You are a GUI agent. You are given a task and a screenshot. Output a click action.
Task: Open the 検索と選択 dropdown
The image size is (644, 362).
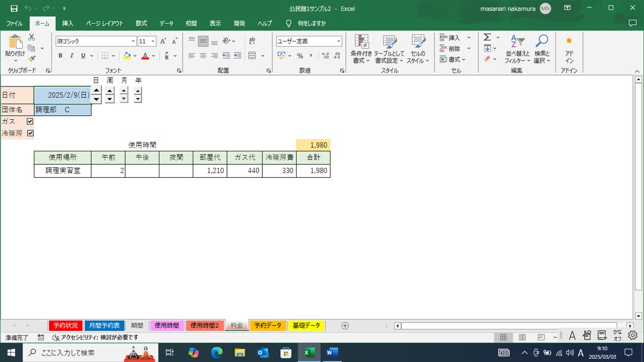[x=542, y=50]
